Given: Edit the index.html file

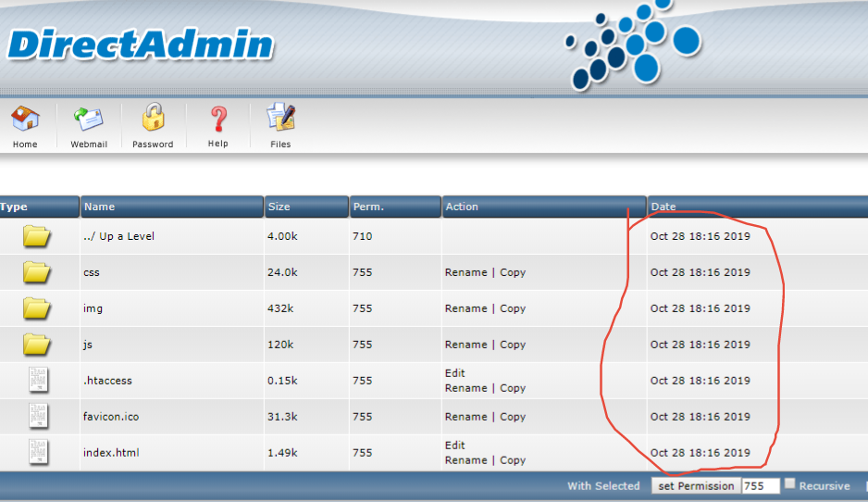Looking at the screenshot, I should (455, 445).
